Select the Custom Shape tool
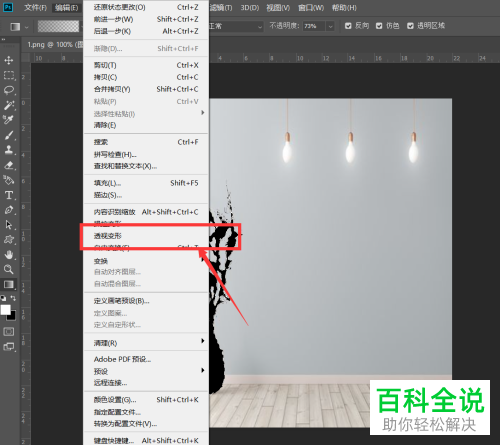 tap(9, 240)
